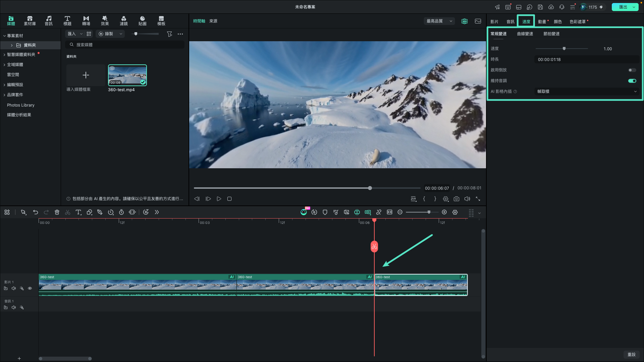Click the play button under preview
644x362 pixels.
(x=219, y=199)
